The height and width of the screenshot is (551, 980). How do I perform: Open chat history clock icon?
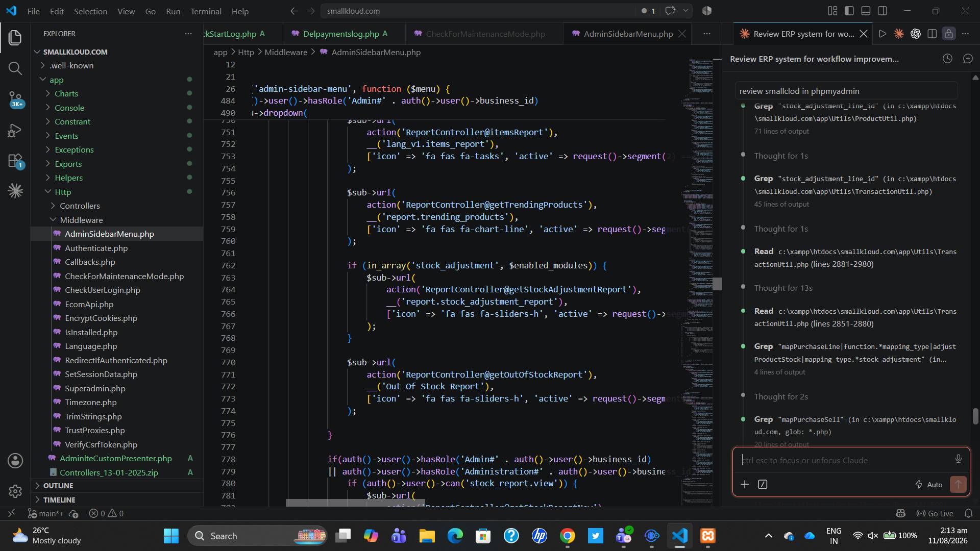[947, 59]
